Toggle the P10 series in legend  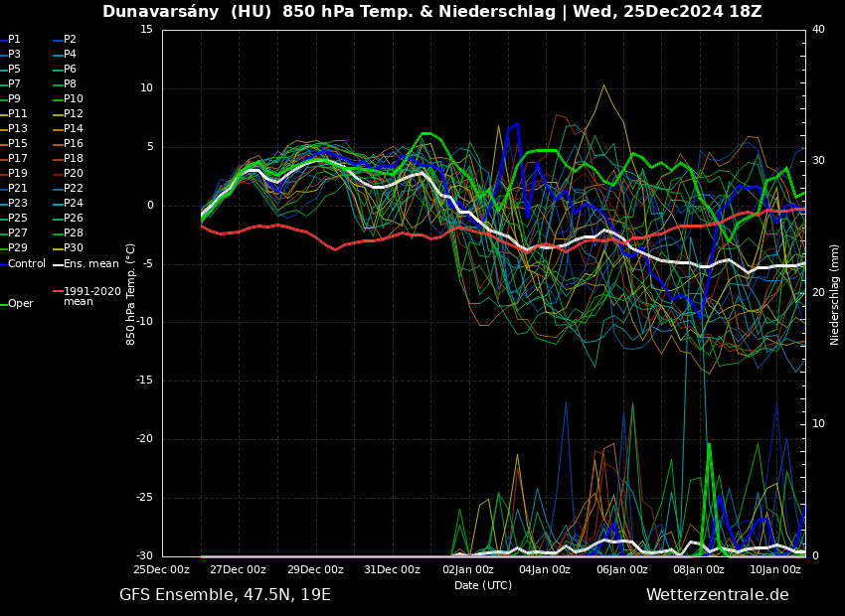74,99
